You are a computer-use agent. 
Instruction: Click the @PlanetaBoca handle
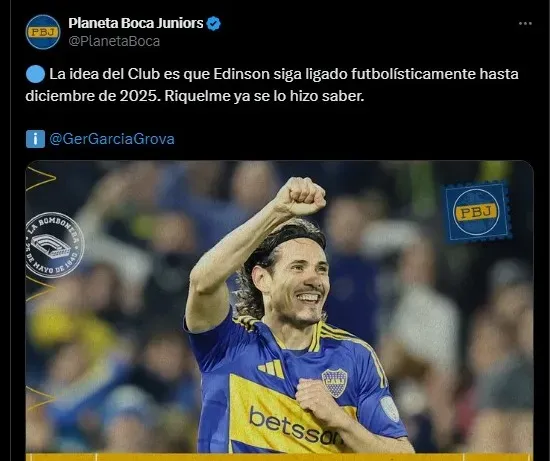pos(114,41)
